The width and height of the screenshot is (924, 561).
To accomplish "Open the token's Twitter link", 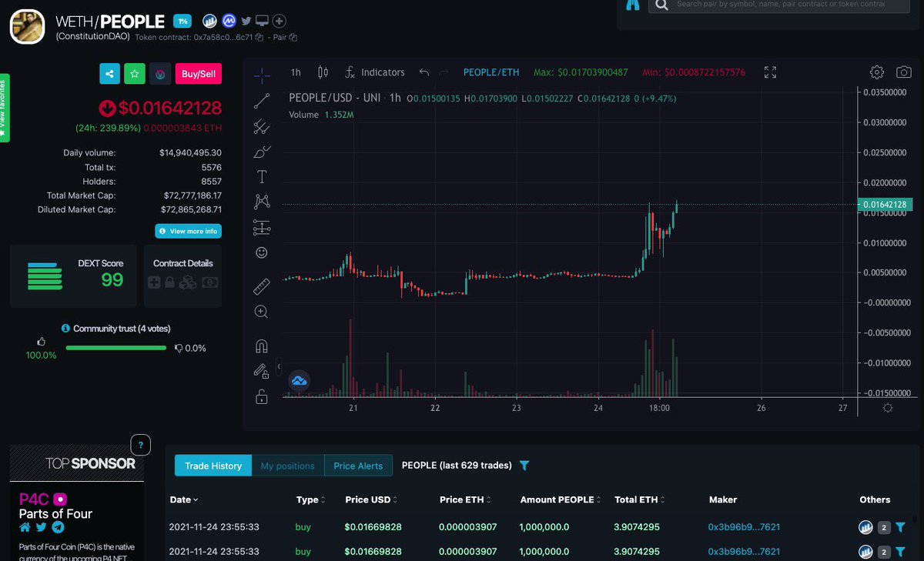I will pyautogui.click(x=246, y=22).
